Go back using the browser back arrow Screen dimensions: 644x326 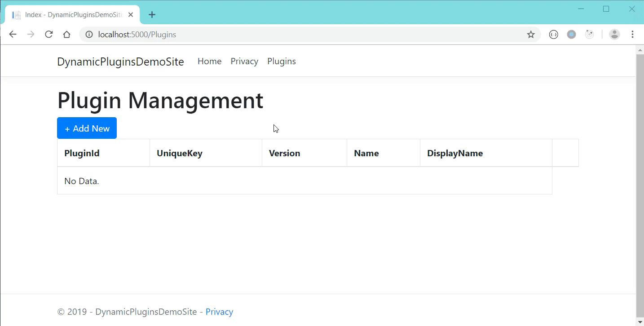pos(13,35)
